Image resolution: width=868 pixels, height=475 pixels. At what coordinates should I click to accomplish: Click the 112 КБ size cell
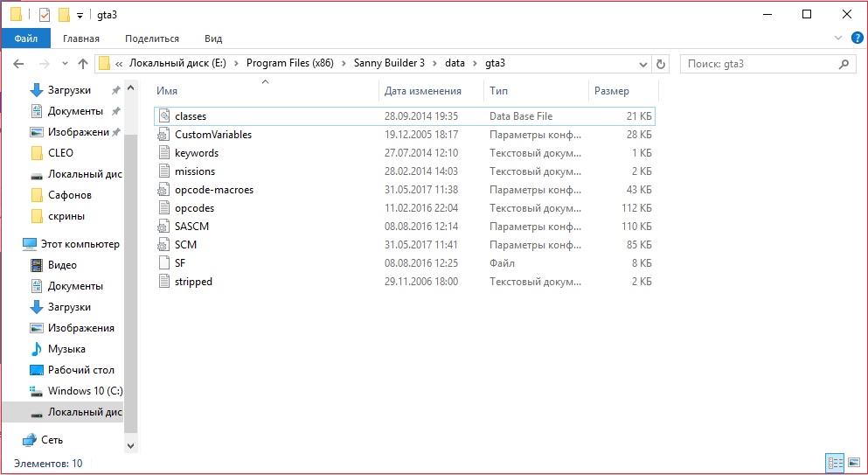pyautogui.click(x=636, y=208)
